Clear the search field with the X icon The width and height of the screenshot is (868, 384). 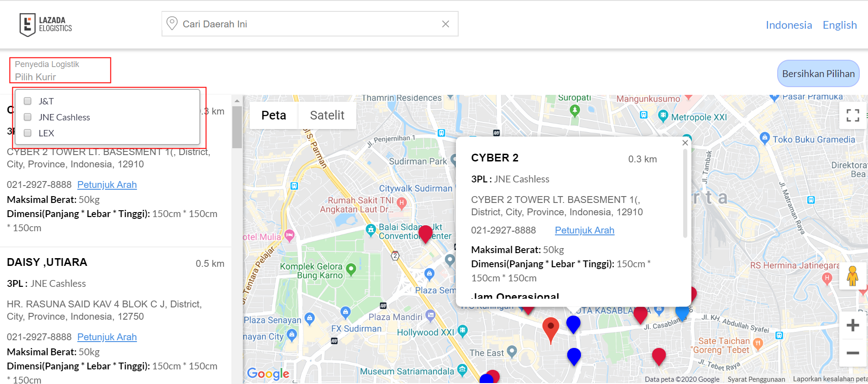[445, 24]
